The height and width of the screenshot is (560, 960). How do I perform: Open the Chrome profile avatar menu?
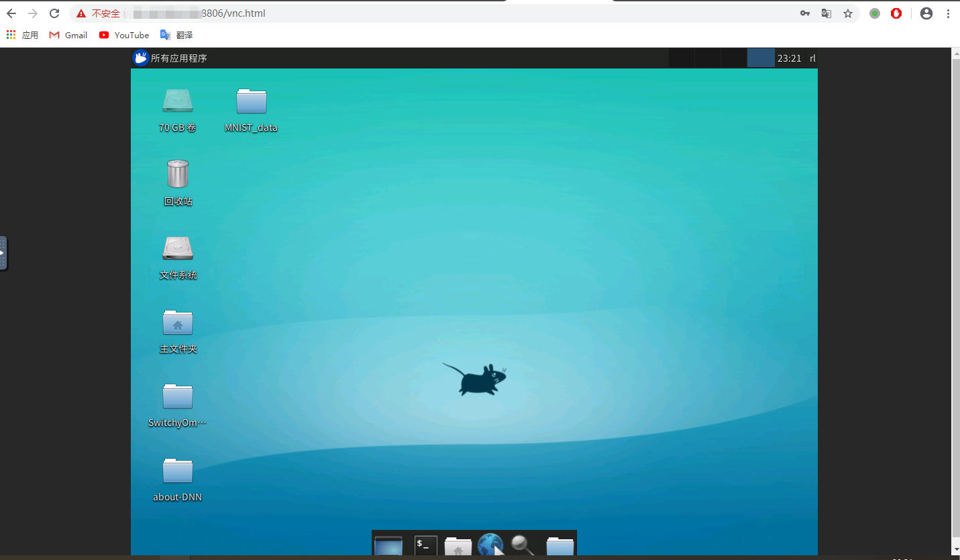(926, 13)
